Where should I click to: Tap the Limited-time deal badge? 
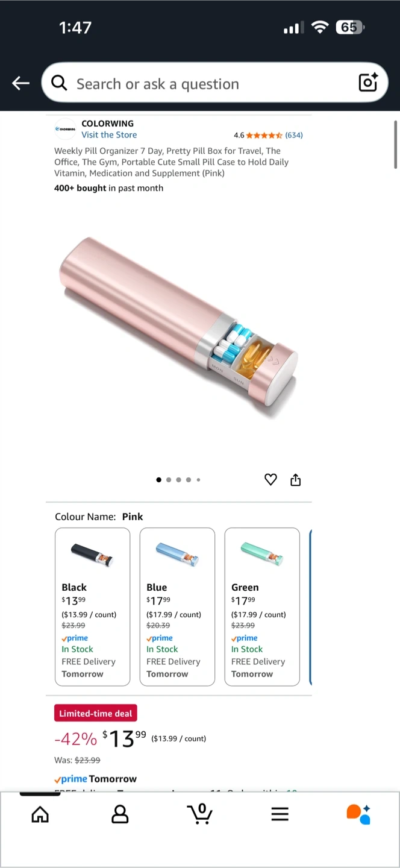pyautogui.click(x=96, y=713)
